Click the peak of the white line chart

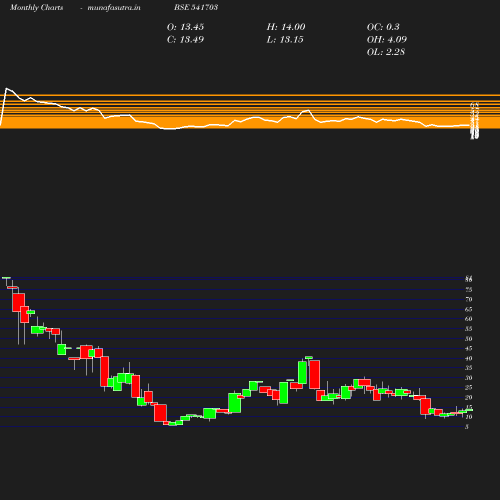click(x=7, y=89)
